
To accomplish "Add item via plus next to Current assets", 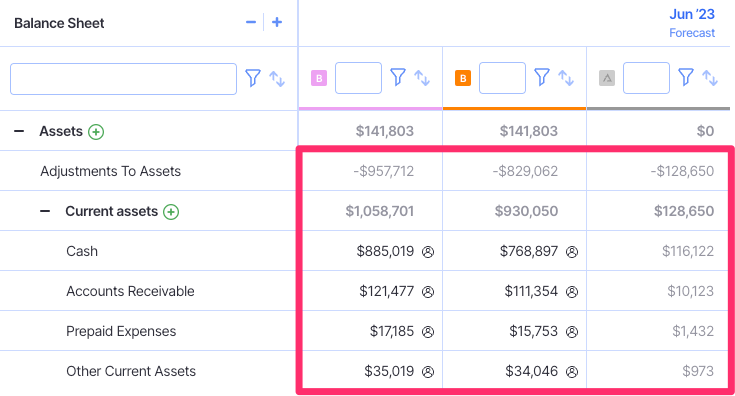I will [171, 212].
